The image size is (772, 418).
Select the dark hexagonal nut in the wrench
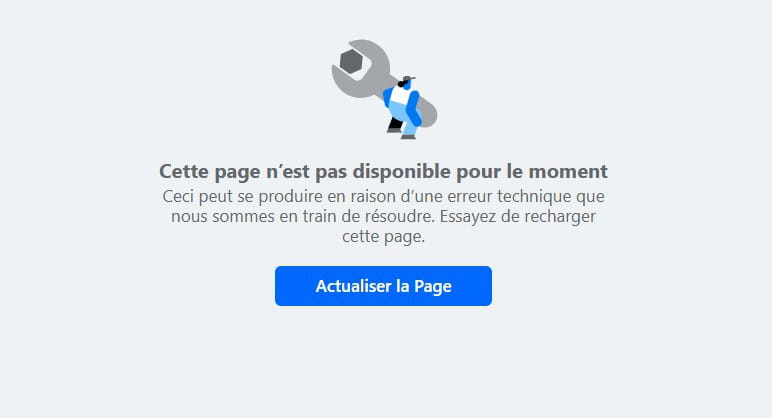click(351, 62)
